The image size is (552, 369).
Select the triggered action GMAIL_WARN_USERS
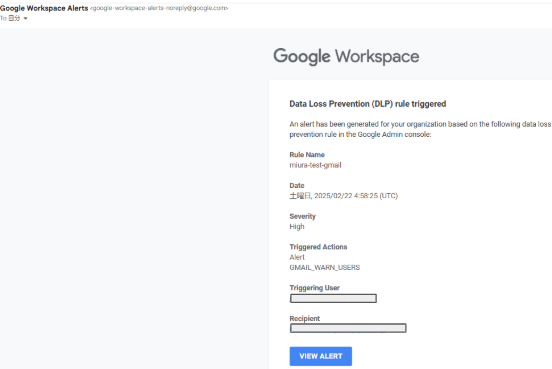(325, 268)
